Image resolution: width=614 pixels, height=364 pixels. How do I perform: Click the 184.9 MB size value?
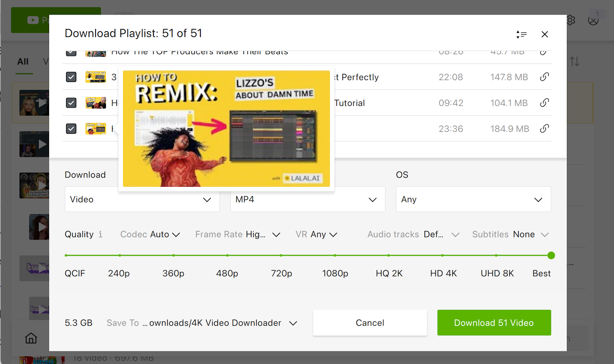tap(510, 128)
